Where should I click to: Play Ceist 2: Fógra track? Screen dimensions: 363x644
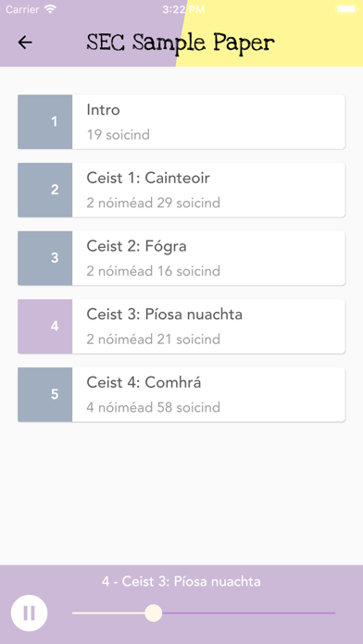point(181,258)
